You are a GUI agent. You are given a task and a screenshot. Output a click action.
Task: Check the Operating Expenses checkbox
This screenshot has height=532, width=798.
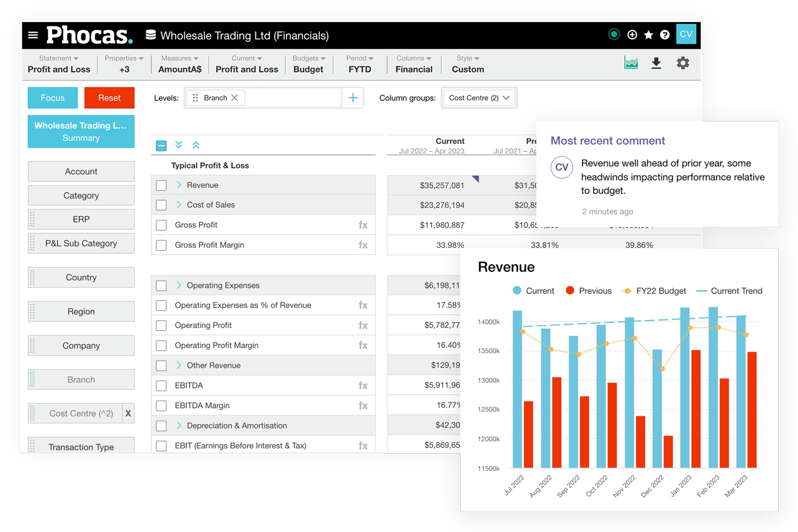click(161, 285)
